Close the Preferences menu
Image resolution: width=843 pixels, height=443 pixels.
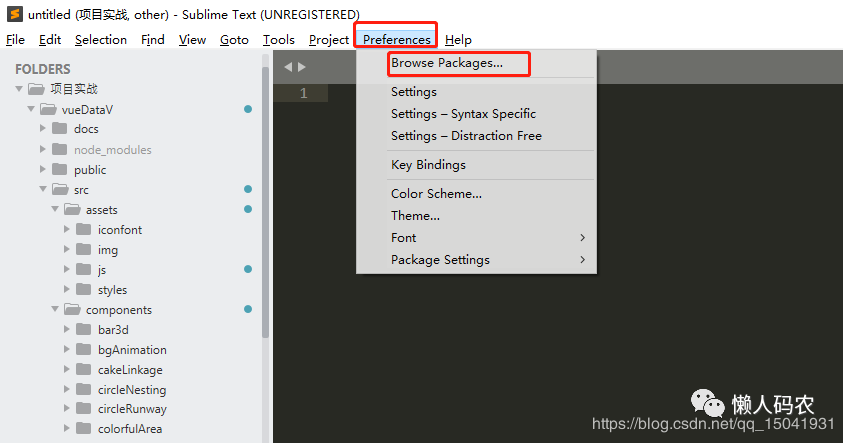click(396, 40)
